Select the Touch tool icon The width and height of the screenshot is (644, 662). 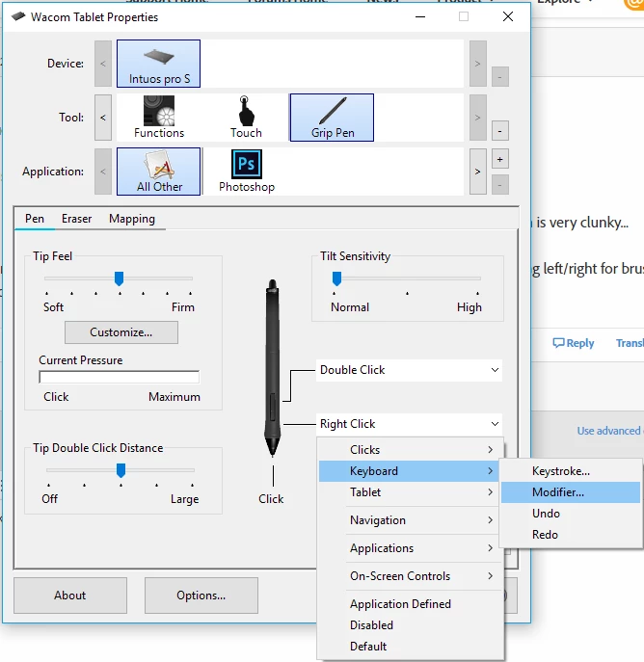click(246, 117)
